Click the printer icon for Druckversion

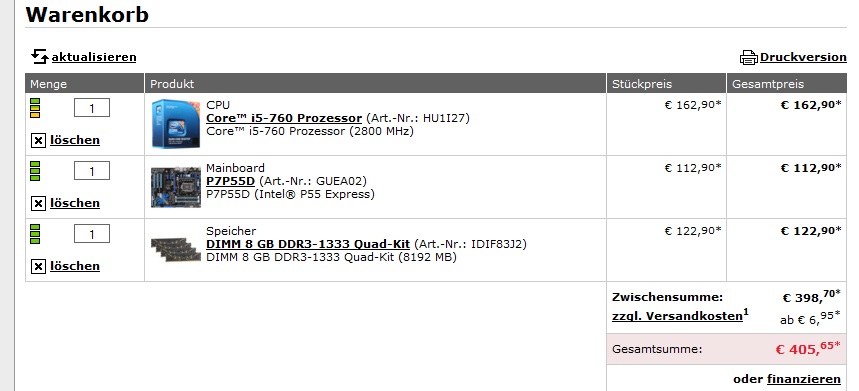748,57
